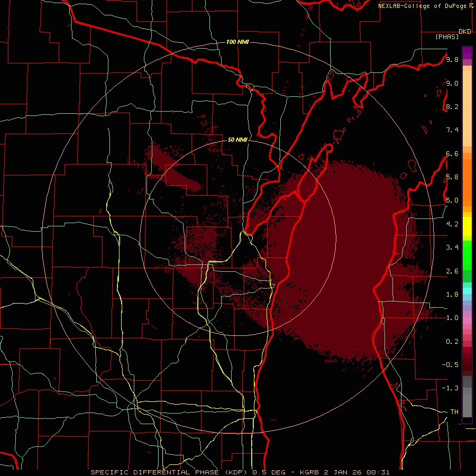Viewport: 476px width, 476px height.
Task: Click the [PHAS] units label
Action: coord(447,37)
